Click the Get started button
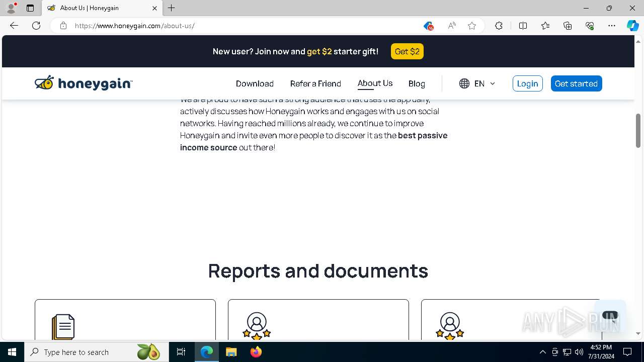 click(x=576, y=83)
